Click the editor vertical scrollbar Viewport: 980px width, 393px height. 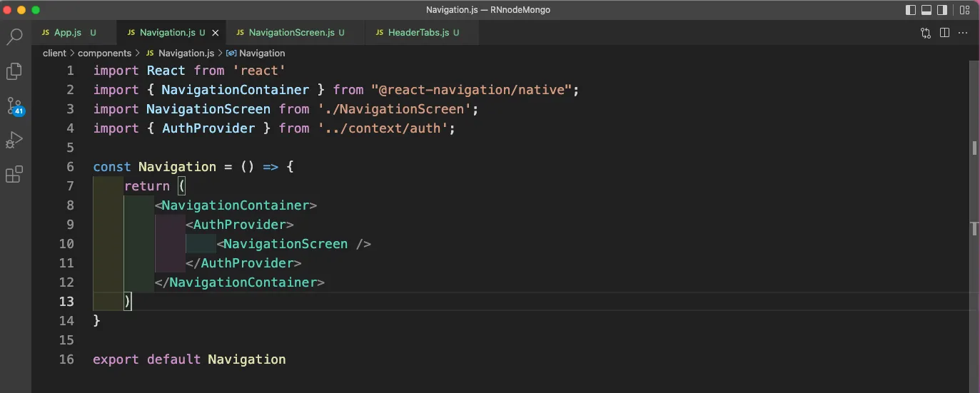[975, 227]
